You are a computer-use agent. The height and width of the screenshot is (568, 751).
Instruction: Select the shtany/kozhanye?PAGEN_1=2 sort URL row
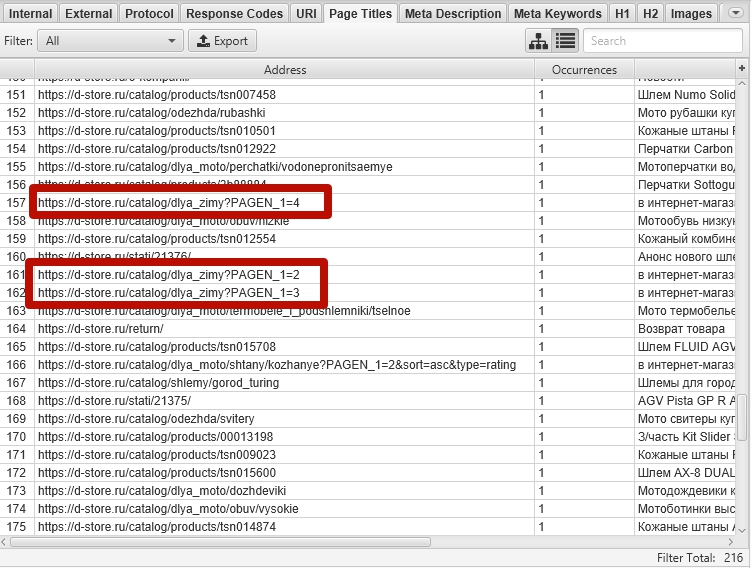click(x=368, y=364)
